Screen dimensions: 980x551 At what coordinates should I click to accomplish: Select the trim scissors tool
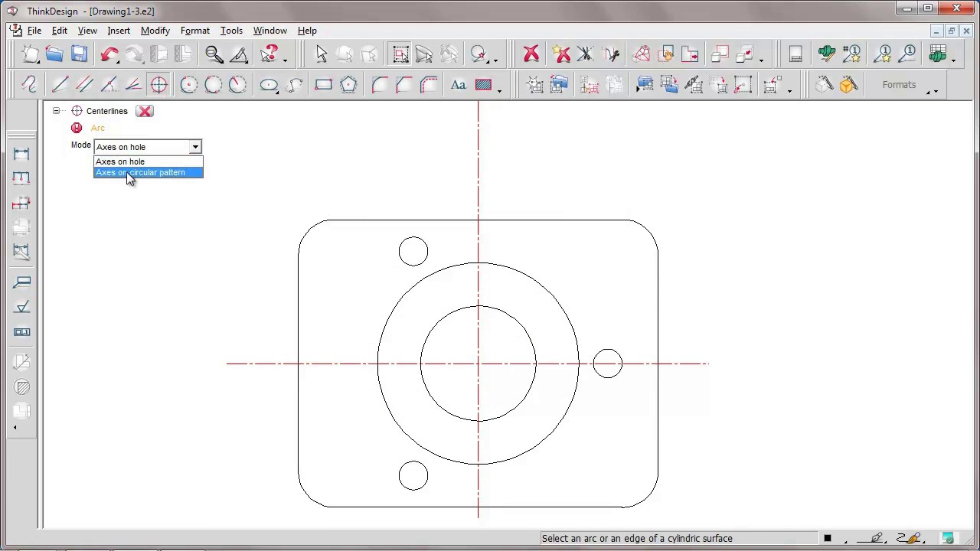point(586,54)
